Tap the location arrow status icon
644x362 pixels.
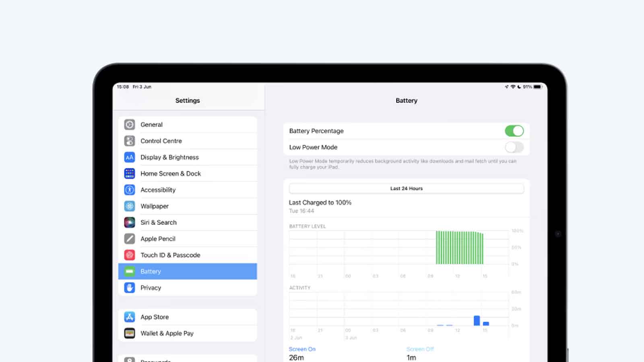[x=507, y=87]
